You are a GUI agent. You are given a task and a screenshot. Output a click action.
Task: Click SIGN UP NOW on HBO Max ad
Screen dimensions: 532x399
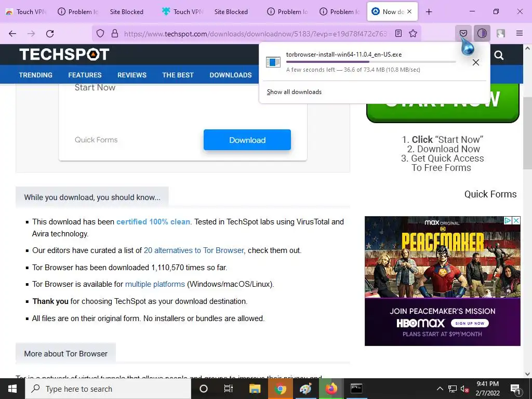pyautogui.click(x=470, y=323)
